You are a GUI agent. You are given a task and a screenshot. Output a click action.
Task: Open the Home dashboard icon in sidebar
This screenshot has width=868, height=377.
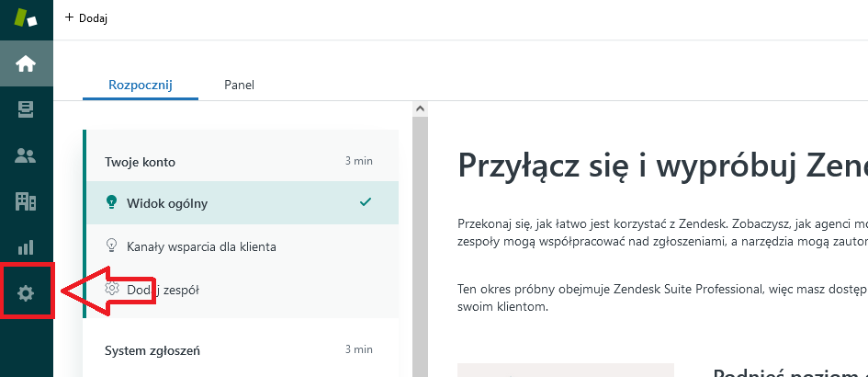26,63
